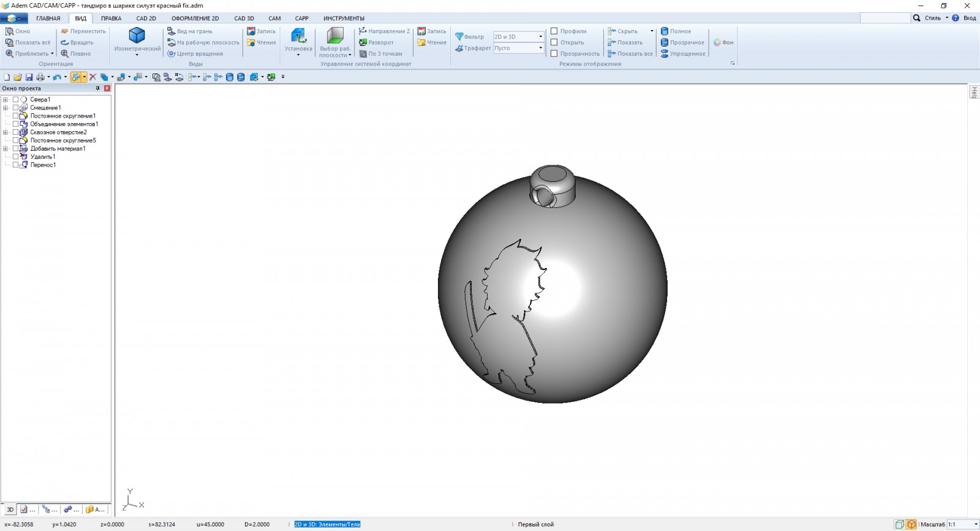Click the Показать всё zoom icon
The width and height of the screenshot is (980, 531).
click(28, 42)
